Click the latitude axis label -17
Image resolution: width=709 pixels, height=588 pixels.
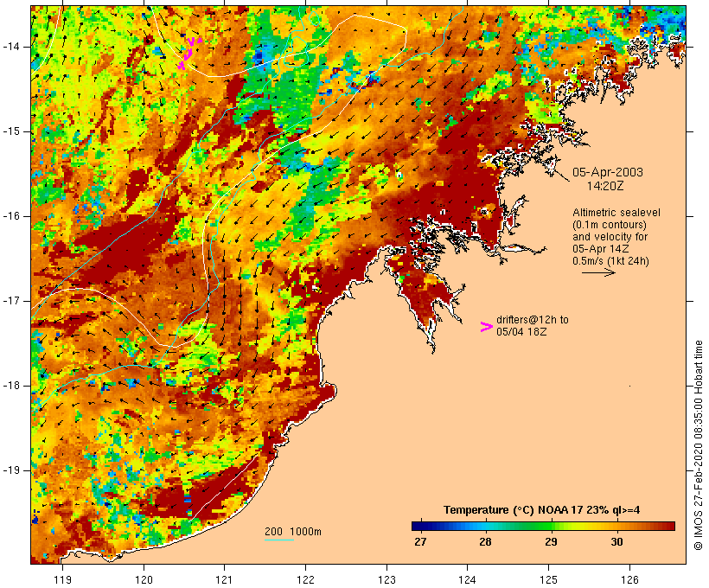coord(10,301)
